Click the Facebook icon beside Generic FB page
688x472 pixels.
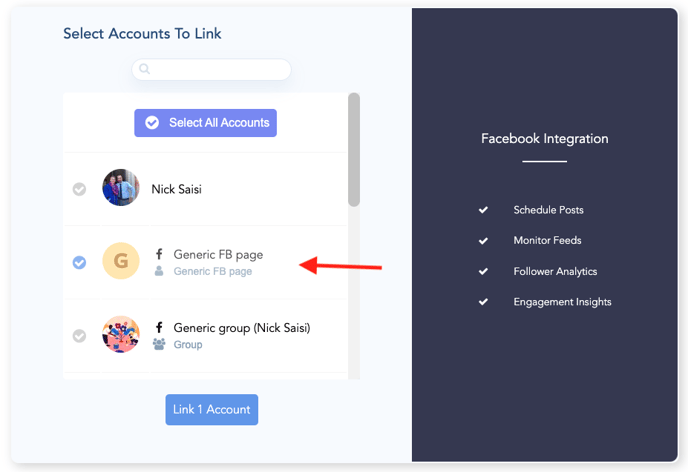pyautogui.click(x=159, y=254)
